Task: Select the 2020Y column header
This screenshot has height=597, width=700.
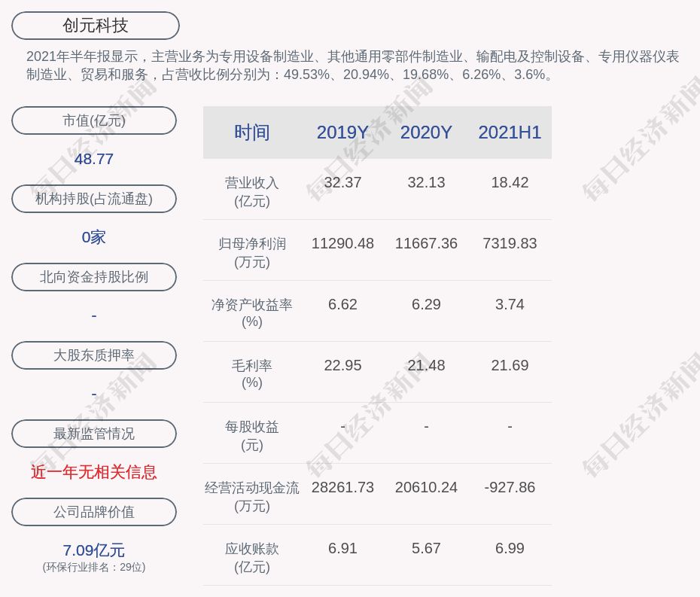Action: click(426, 132)
